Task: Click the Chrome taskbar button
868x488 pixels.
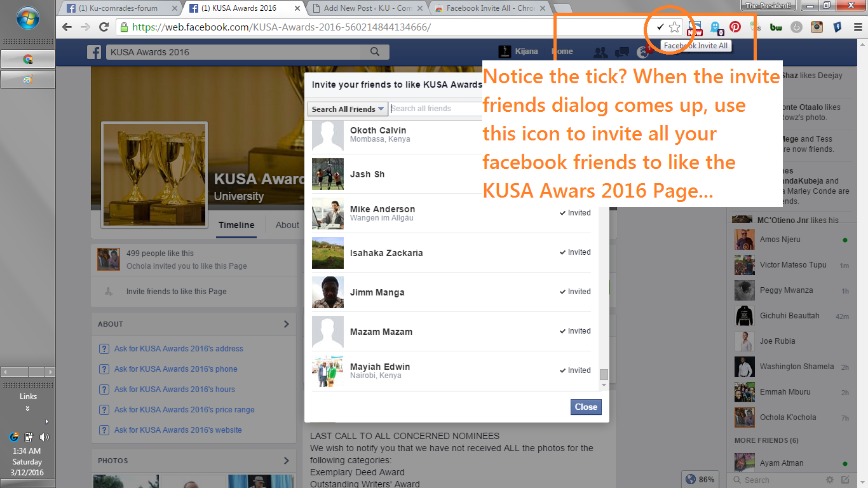Action: coord(28,59)
